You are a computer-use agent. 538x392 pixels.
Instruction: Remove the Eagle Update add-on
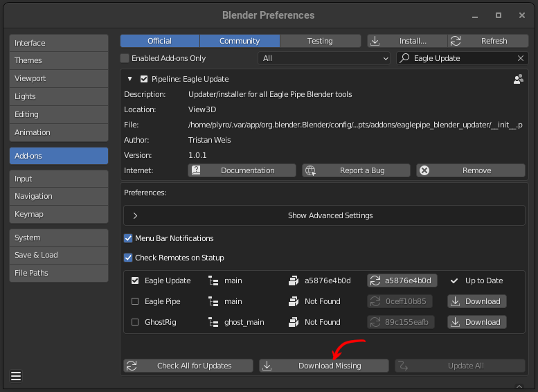tap(470, 170)
